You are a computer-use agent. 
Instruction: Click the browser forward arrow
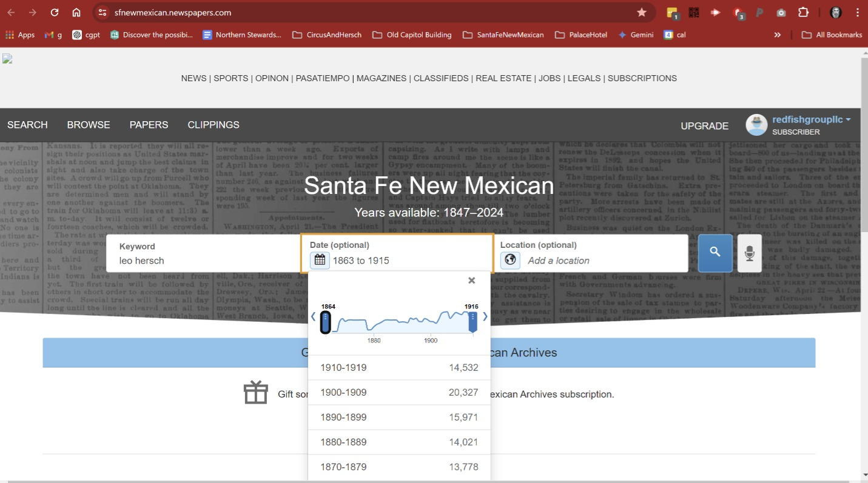point(33,12)
